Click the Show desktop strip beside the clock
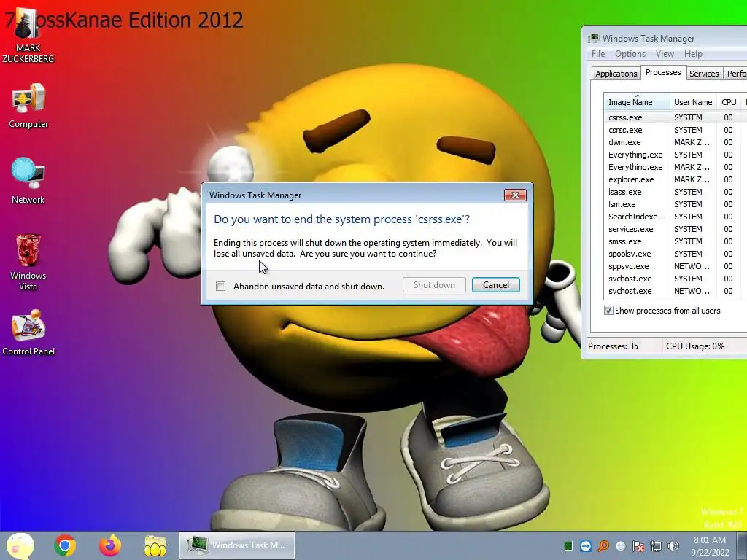The image size is (747, 560). (x=742, y=545)
